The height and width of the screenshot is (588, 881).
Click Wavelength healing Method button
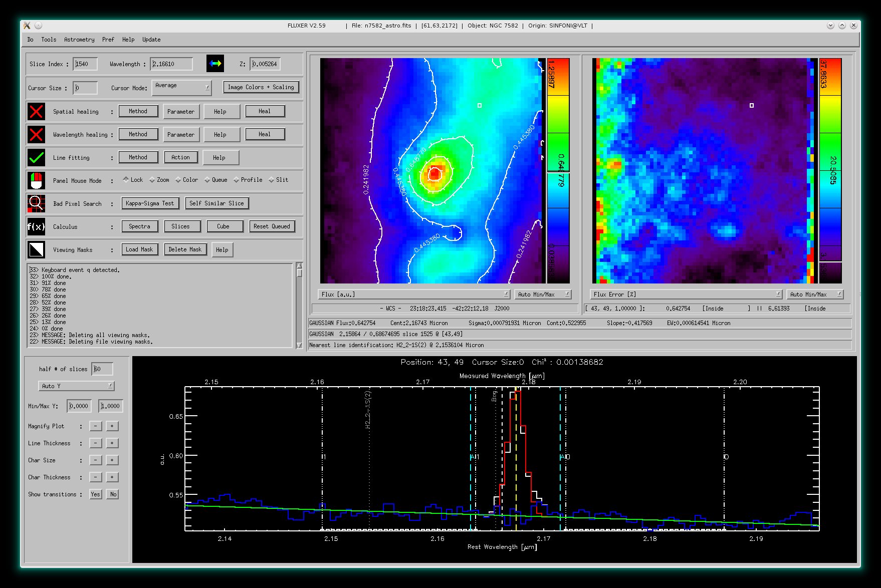138,134
